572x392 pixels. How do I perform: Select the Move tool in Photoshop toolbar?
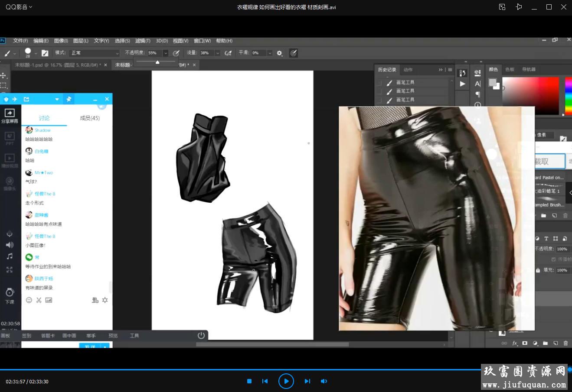[x=4, y=75]
